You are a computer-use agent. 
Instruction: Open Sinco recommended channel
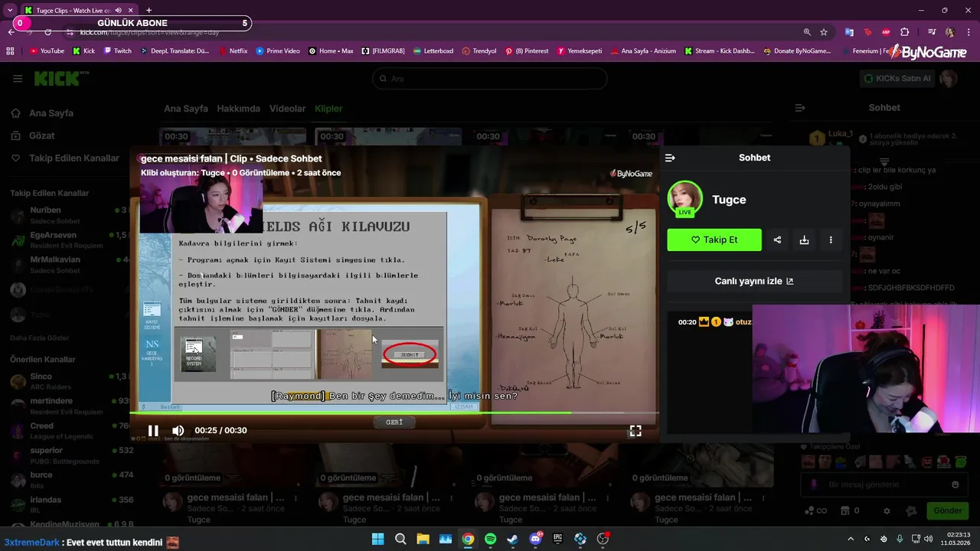pyautogui.click(x=68, y=381)
